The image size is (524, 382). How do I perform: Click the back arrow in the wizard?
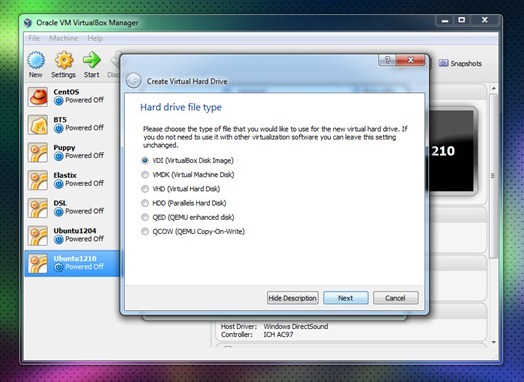[x=133, y=81]
